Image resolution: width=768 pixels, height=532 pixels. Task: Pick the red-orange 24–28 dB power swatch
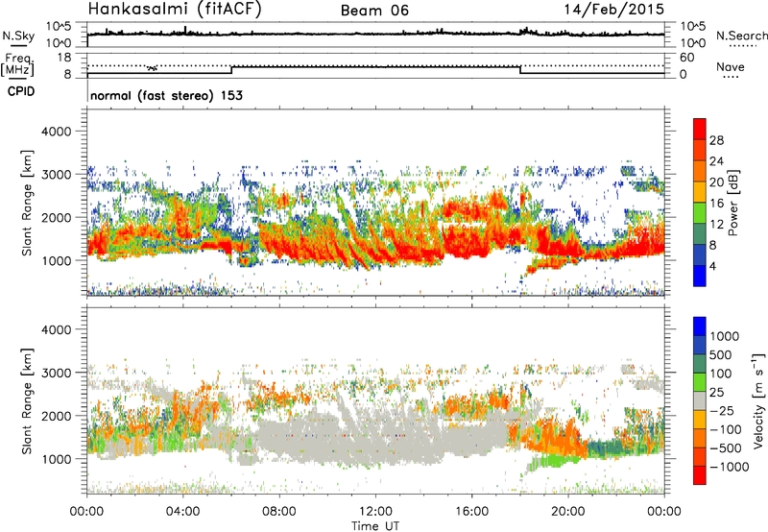pyautogui.click(x=700, y=151)
